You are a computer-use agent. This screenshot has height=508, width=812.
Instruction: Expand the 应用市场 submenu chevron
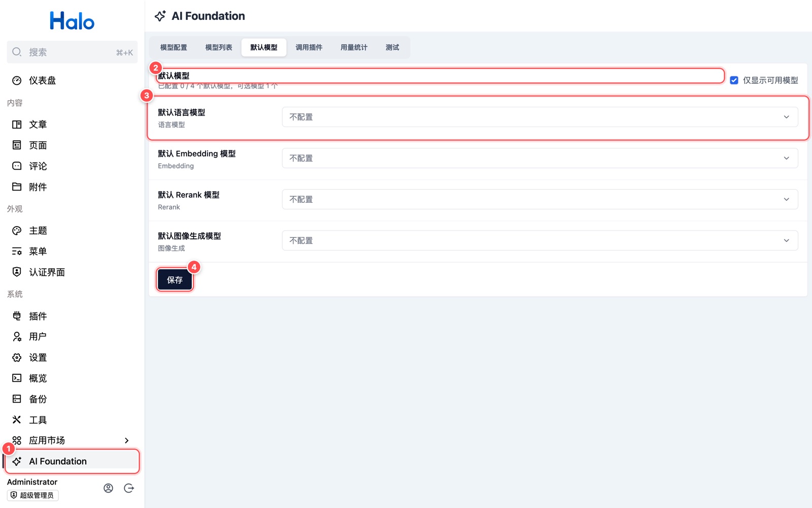[127, 440]
